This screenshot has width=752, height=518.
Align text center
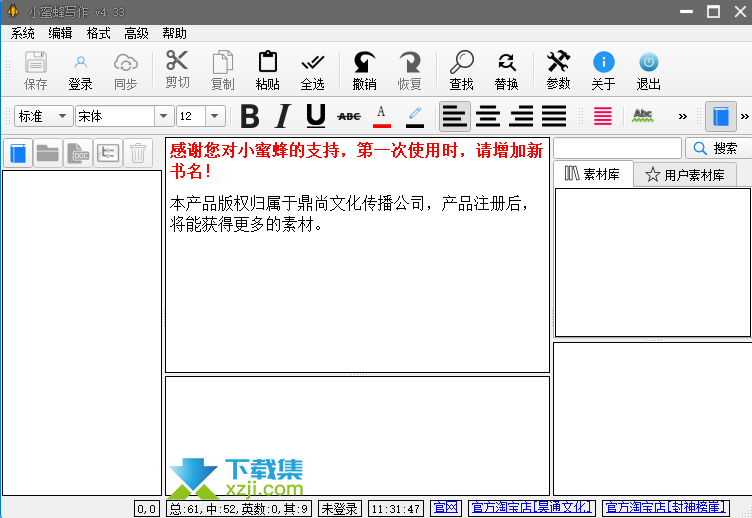coord(488,116)
